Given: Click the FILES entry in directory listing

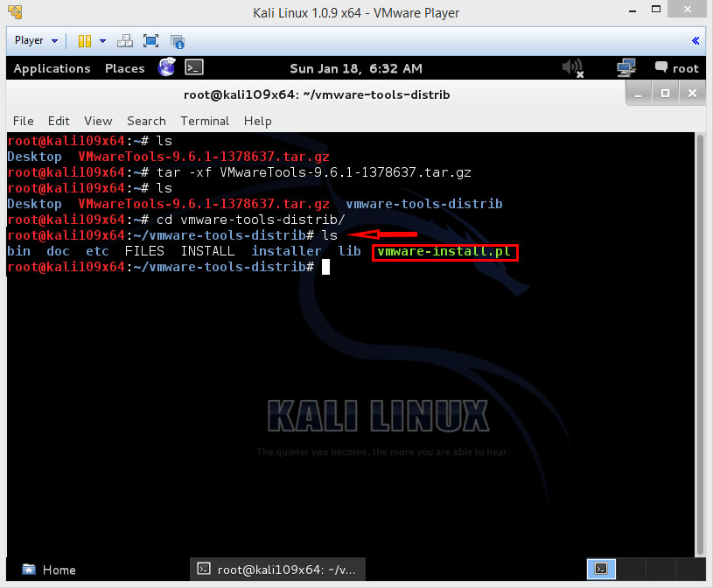Looking at the screenshot, I should [144, 251].
